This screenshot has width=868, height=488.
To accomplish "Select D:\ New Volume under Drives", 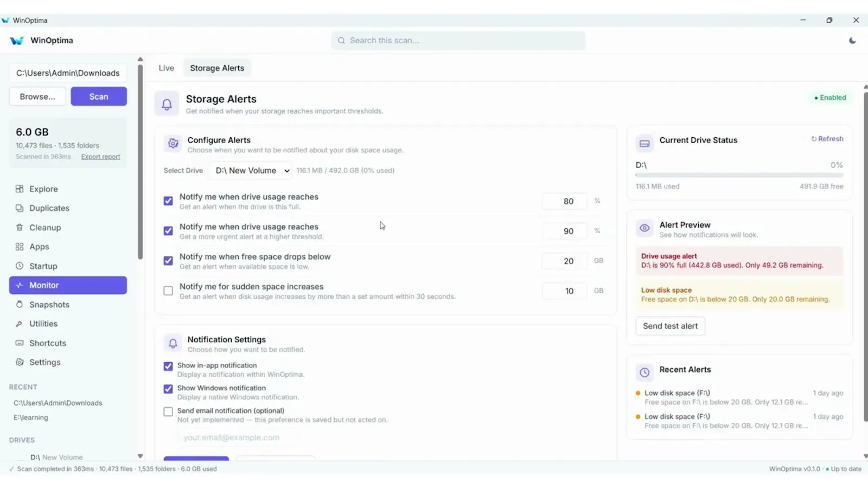I will [56, 457].
